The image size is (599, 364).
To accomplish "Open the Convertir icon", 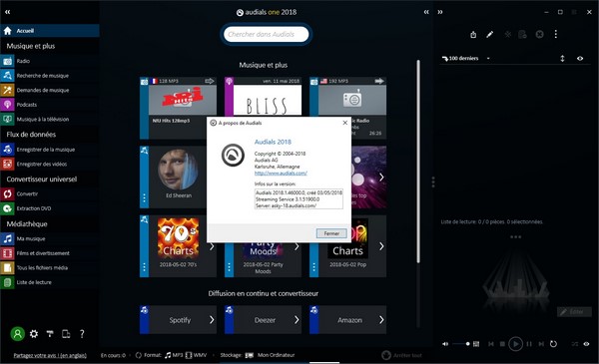I will 7,193.
